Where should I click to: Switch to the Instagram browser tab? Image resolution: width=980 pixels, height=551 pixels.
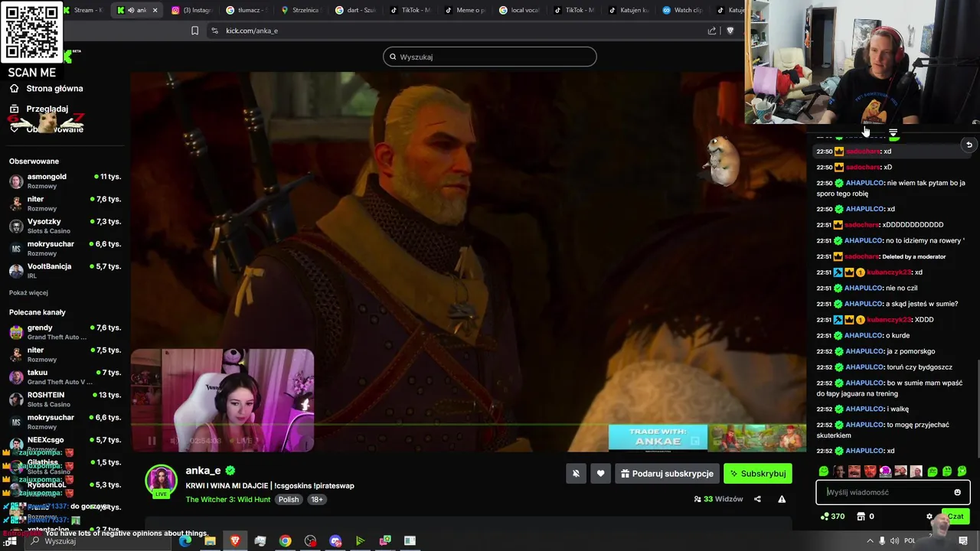click(x=191, y=10)
